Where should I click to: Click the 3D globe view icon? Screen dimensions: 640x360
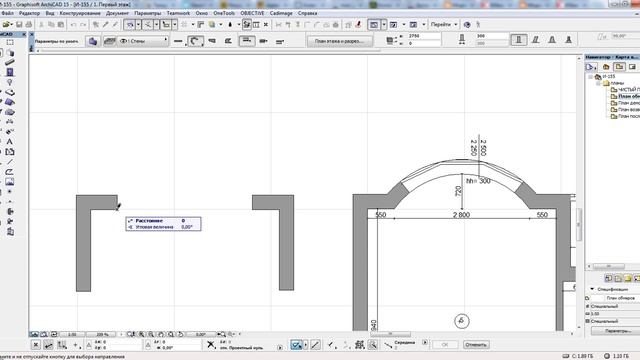click(x=467, y=24)
